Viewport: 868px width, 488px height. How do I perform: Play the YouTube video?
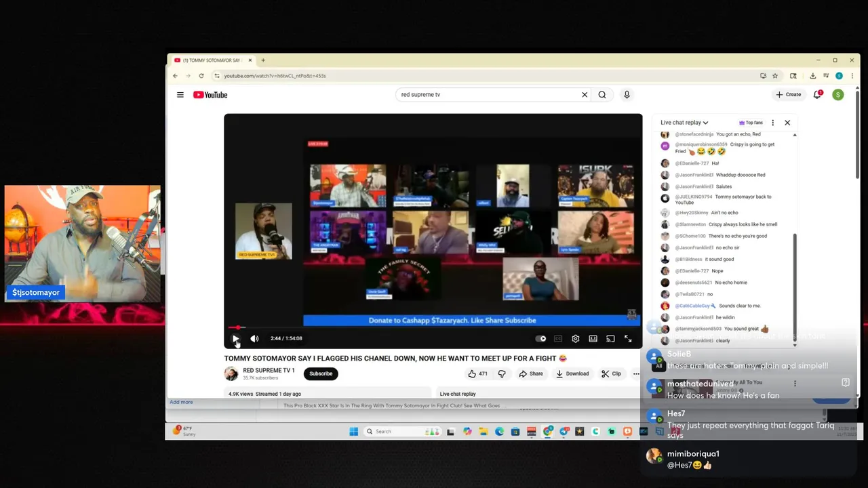coord(235,338)
